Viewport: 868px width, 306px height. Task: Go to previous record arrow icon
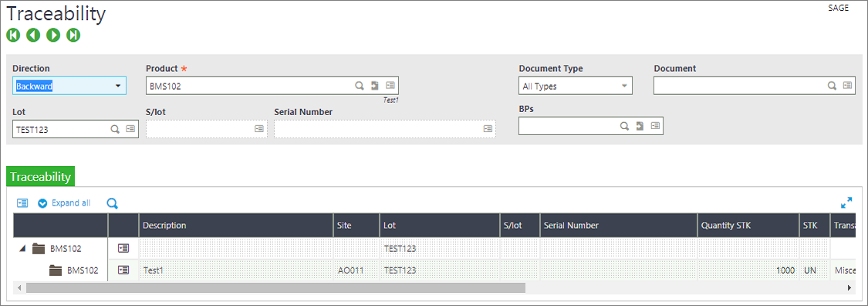[33, 36]
